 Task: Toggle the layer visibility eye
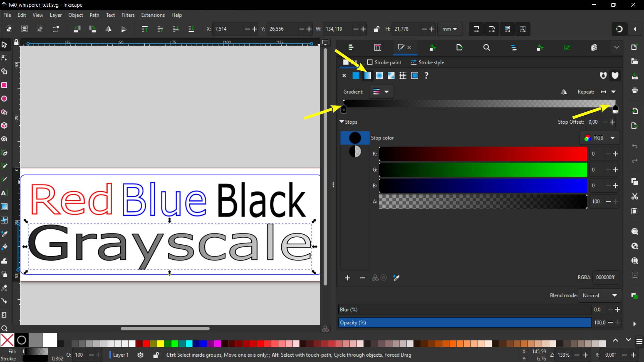140,355
